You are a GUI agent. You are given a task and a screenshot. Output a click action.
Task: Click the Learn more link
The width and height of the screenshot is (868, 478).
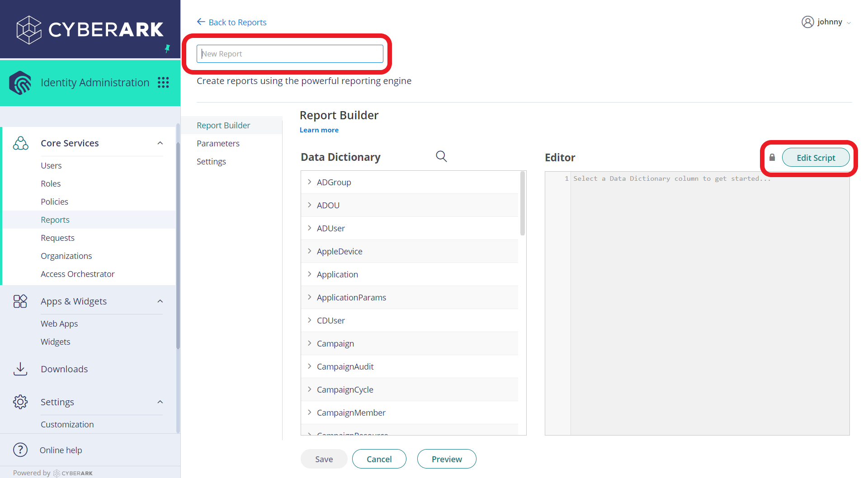pos(319,130)
